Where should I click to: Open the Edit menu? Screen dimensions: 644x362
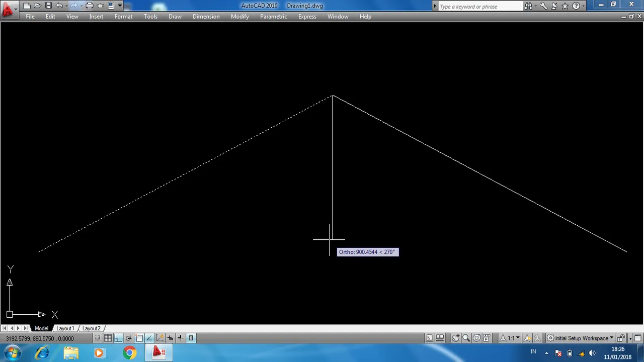(50, 17)
